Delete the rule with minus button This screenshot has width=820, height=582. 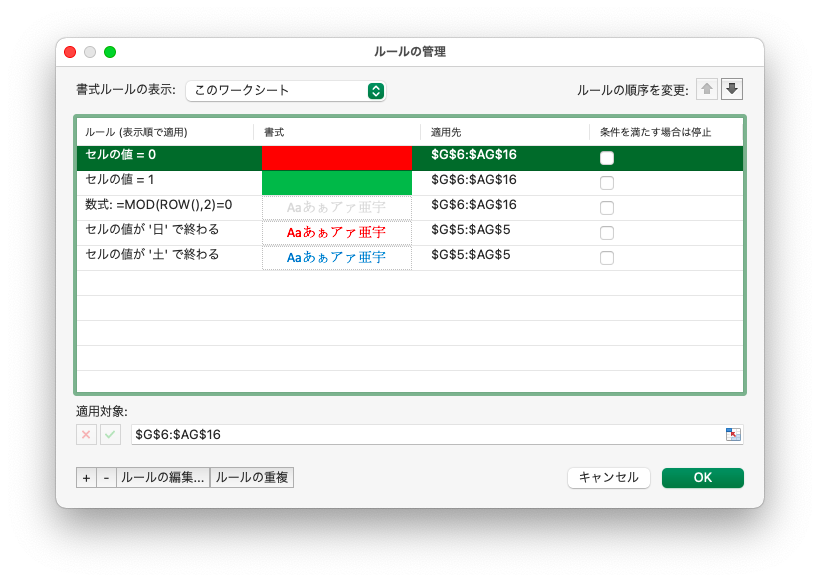point(106,478)
